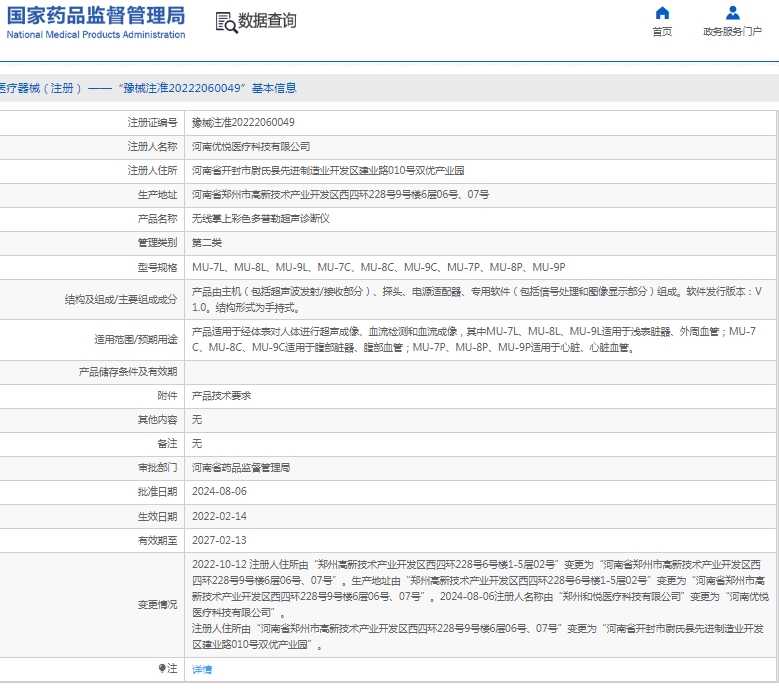Select registration number 豫械注准20222060049 value
The image size is (779, 690).
243,122
